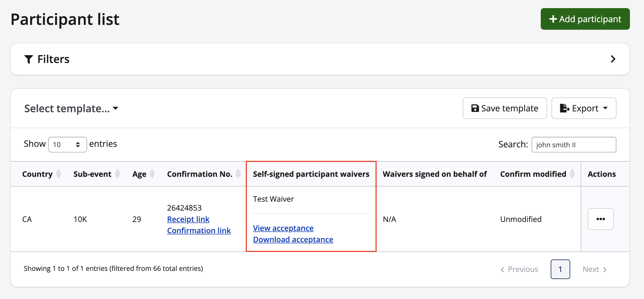Click the Add participant button
Image resolution: width=644 pixels, height=299 pixels.
pyautogui.click(x=585, y=19)
